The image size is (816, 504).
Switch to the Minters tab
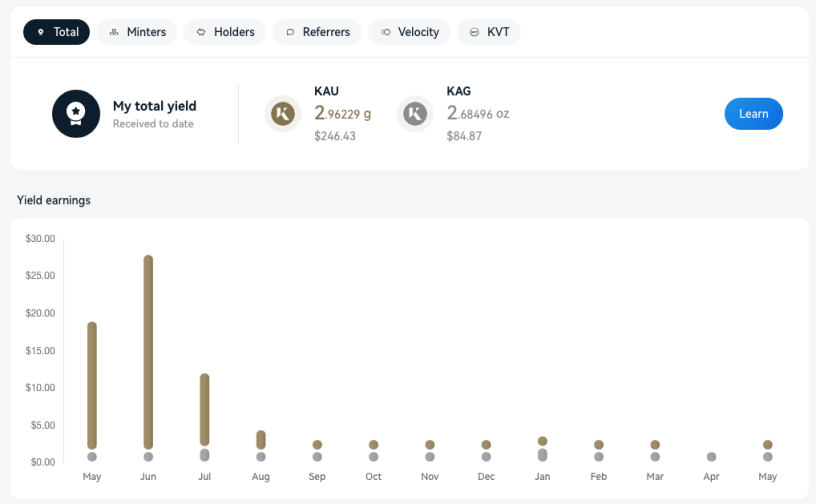[x=137, y=32]
